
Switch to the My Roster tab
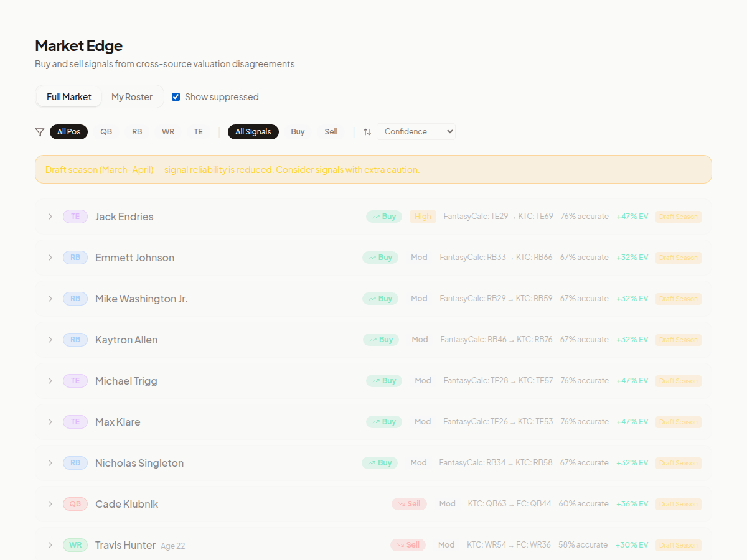click(131, 96)
